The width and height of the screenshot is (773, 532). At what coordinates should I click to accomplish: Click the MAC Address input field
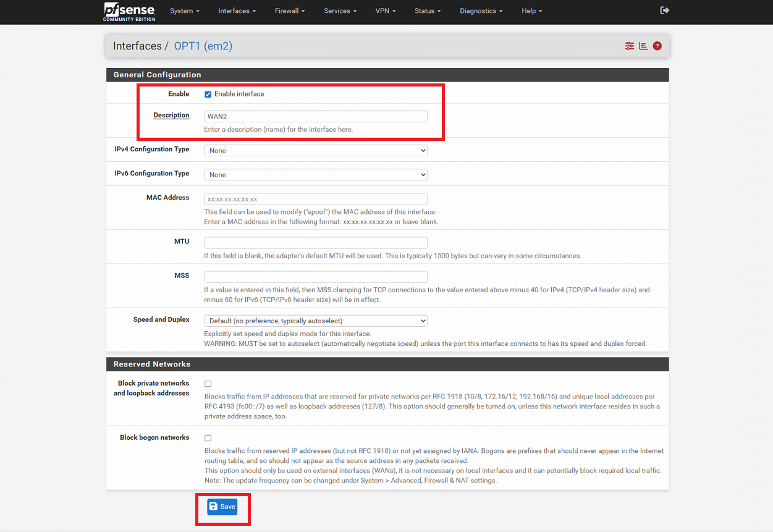tap(316, 199)
